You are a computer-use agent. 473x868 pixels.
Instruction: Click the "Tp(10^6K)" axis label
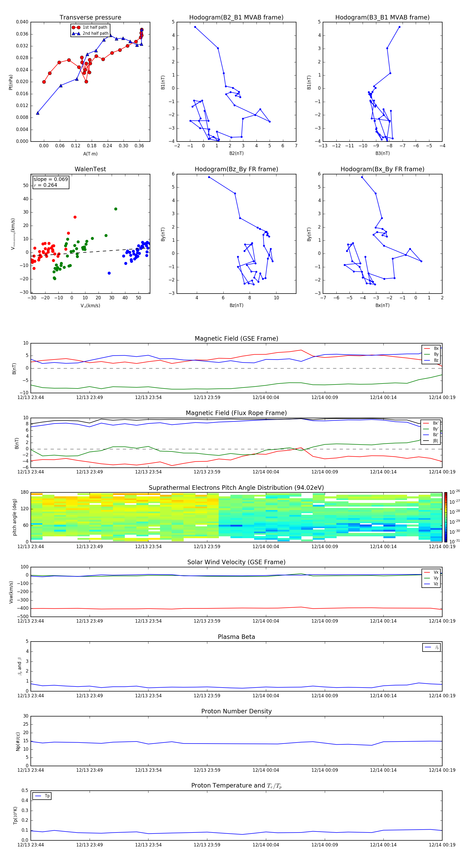click(15, 815)
